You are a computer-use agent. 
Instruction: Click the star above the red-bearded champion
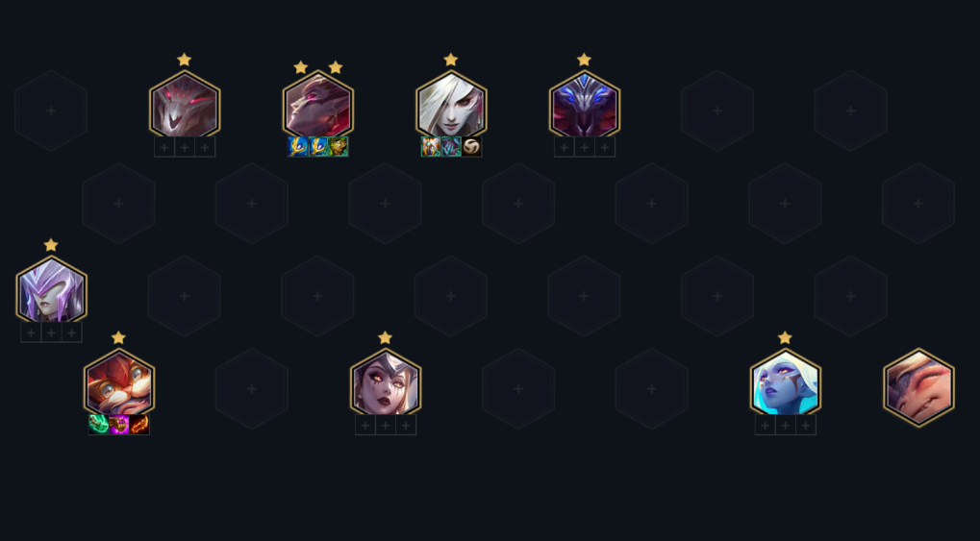118,338
